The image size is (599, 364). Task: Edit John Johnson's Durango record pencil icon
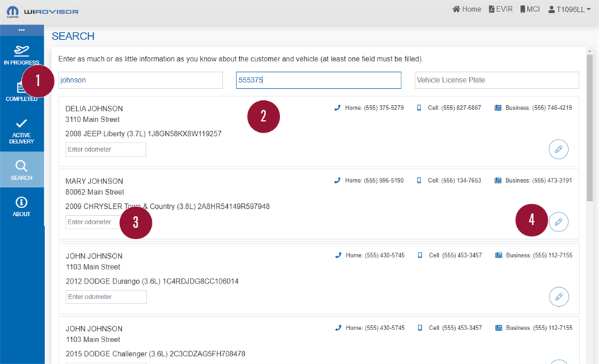coord(559,297)
